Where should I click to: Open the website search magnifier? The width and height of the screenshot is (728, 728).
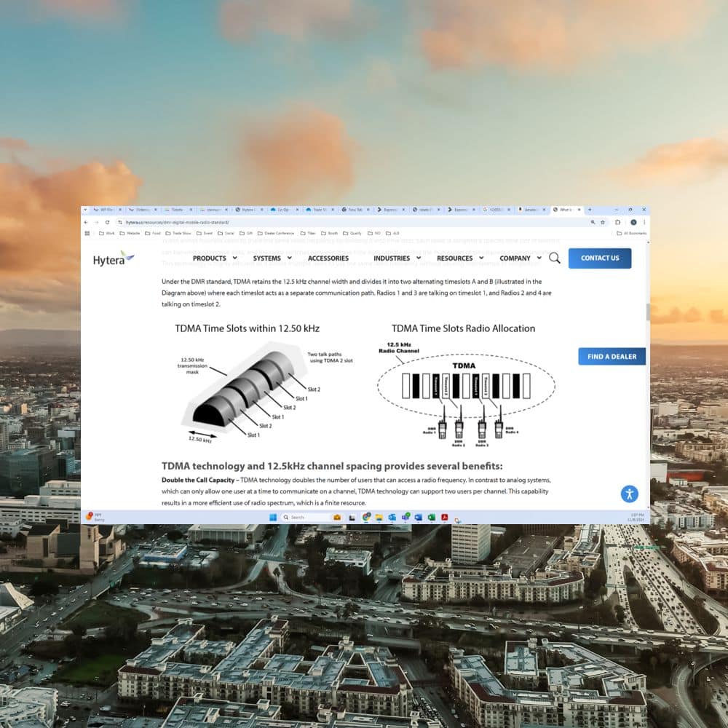pyautogui.click(x=554, y=258)
